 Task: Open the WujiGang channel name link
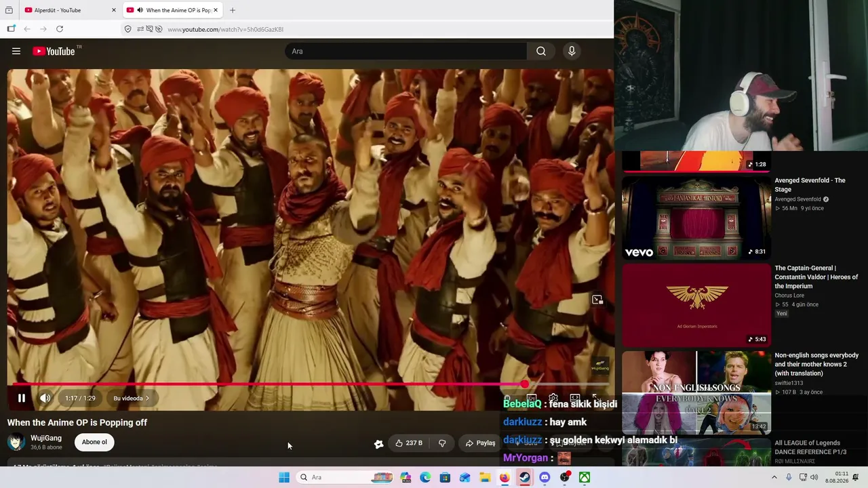[x=46, y=439]
